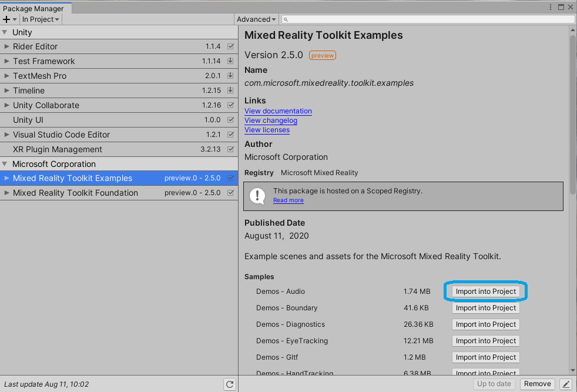Viewport: 577px width, 392px height.
Task: Collapse the Microsoft Corporation group
Action: pos(5,164)
